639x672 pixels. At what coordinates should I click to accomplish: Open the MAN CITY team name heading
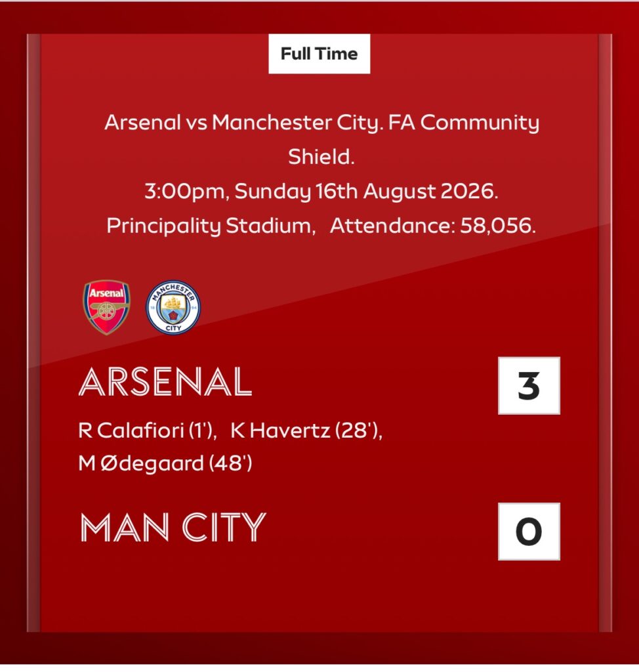coord(173,527)
